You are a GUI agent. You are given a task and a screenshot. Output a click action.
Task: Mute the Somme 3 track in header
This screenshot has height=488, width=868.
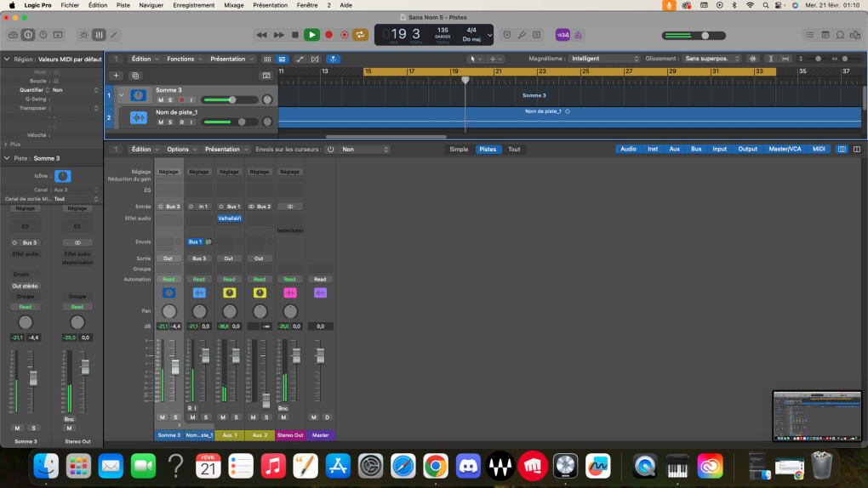pos(160,100)
